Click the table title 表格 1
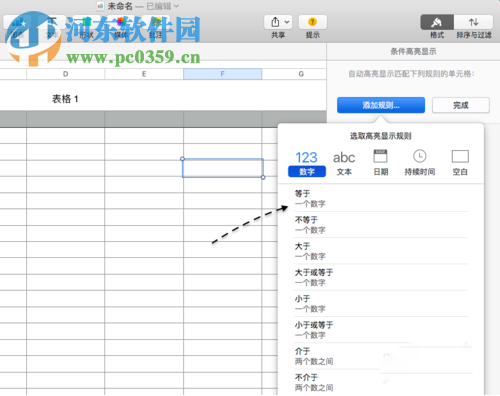500x396 pixels. coord(65,99)
